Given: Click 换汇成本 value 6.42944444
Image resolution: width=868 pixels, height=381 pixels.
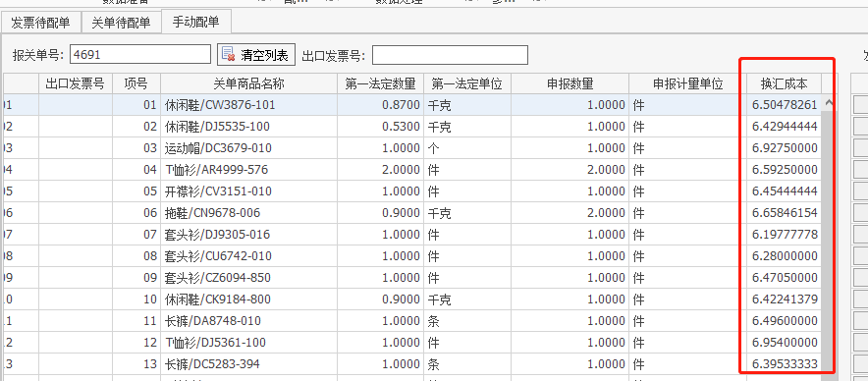Looking at the screenshot, I should (785, 127).
